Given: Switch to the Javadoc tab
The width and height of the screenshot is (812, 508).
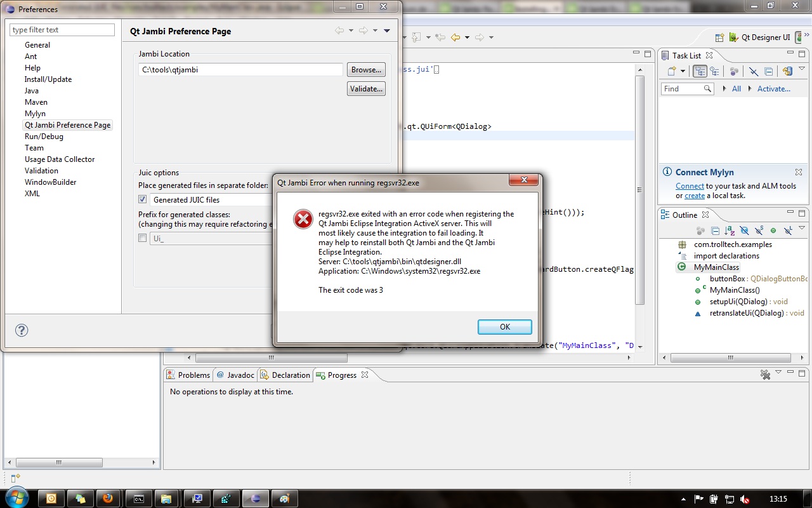Looking at the screenshot, I should coord(235,375).
